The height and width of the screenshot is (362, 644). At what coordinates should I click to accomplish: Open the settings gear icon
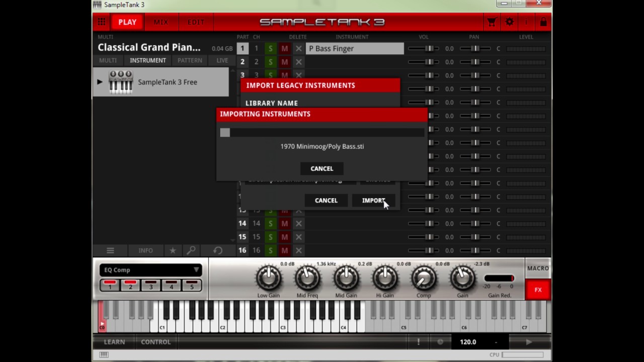(x=510, y=22)
